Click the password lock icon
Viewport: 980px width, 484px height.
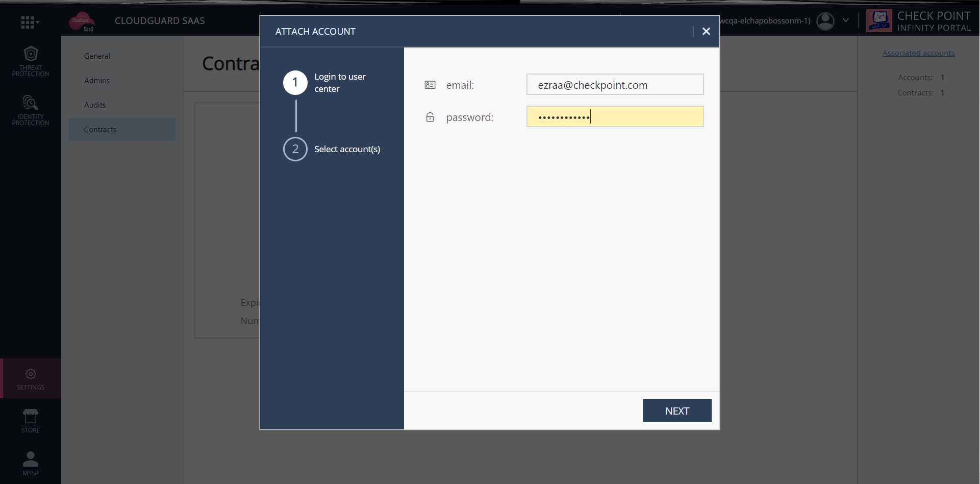[x=430, y=117]
